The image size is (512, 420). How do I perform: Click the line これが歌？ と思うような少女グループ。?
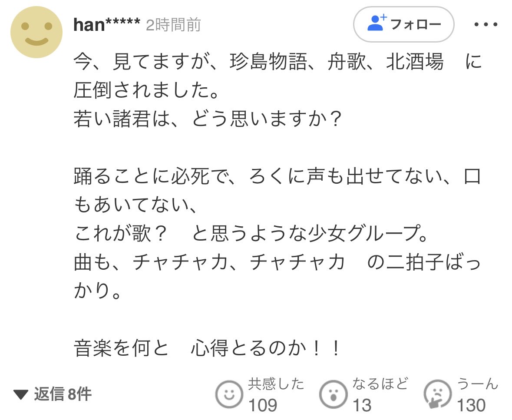pos(251,234)
